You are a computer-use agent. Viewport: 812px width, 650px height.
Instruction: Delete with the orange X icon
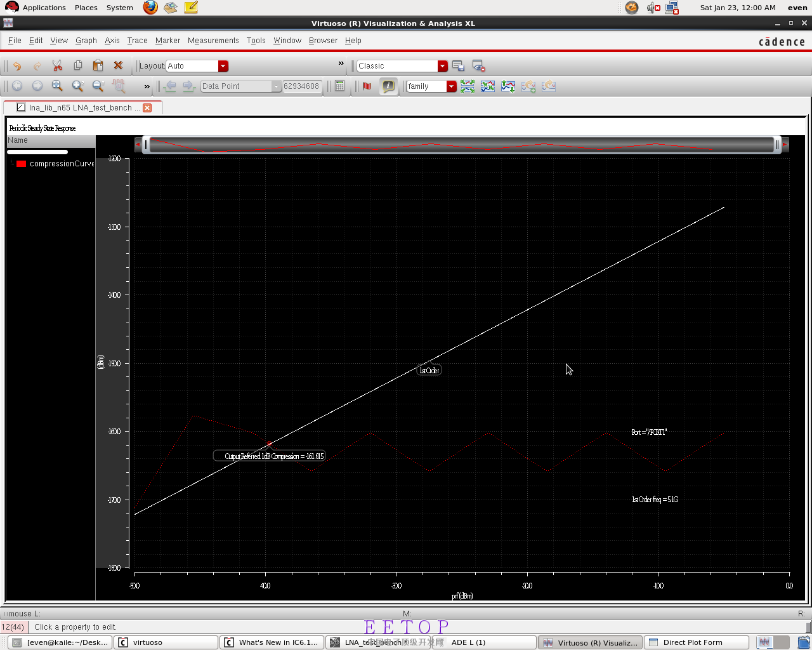(118, 65)
